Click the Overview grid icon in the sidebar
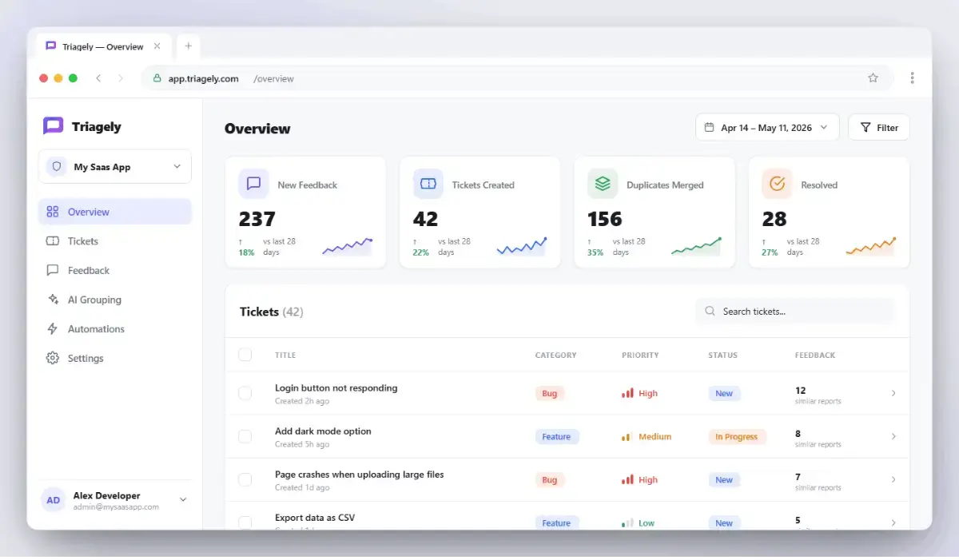 [x=53, y=212]
